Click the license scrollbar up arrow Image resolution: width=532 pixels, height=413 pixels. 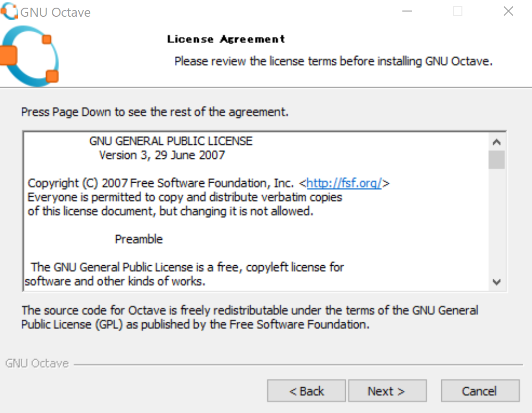pos(497,142)
